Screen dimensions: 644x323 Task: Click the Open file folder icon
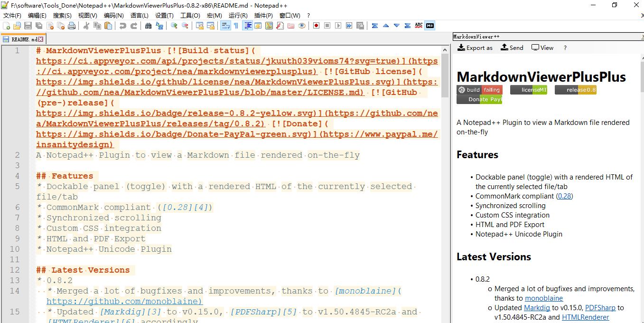point(17,26)
